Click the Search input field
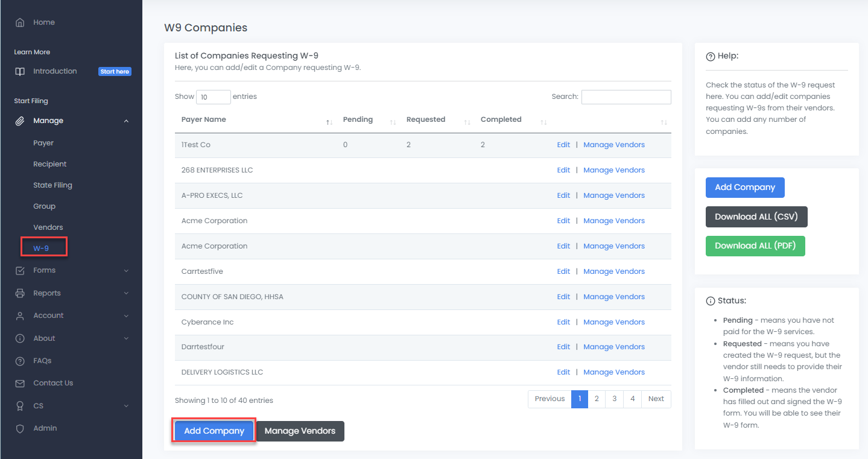 pyautogui.click(x=626, y=97)
